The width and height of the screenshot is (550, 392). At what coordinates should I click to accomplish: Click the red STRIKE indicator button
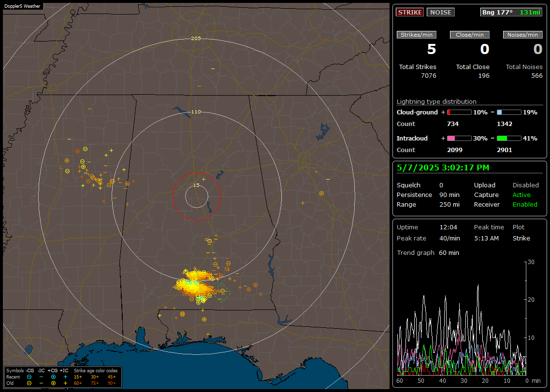click(x=410, y=12)
